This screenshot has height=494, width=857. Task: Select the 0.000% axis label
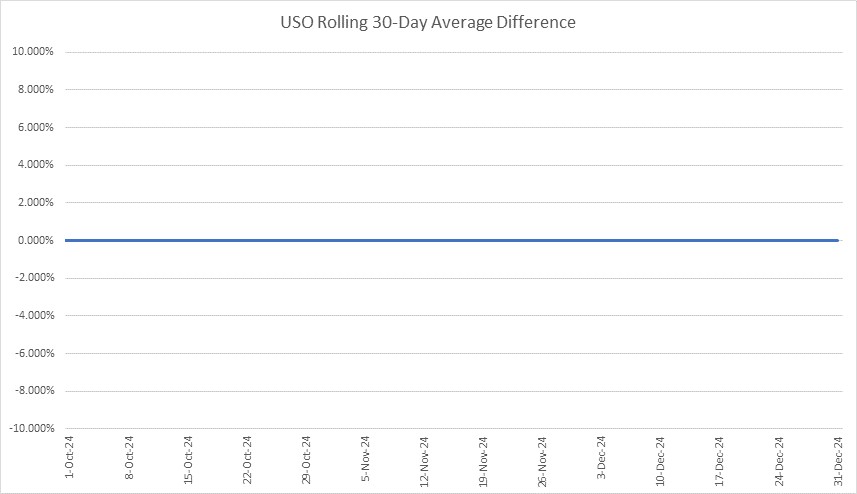pos(34,240)
